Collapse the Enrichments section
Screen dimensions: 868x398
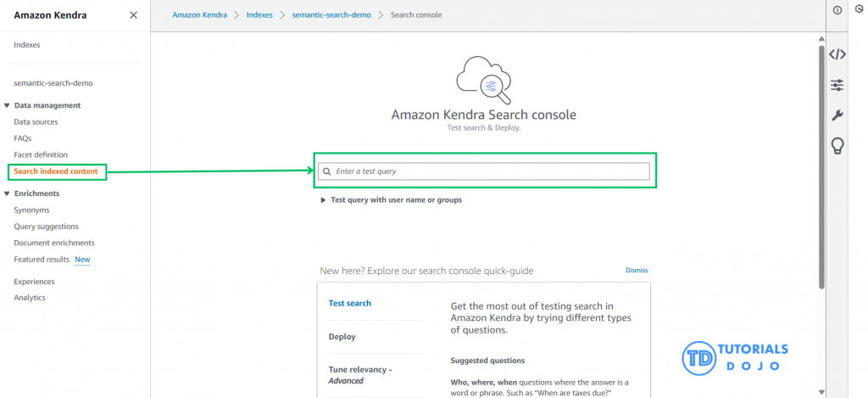pos(8,194)
